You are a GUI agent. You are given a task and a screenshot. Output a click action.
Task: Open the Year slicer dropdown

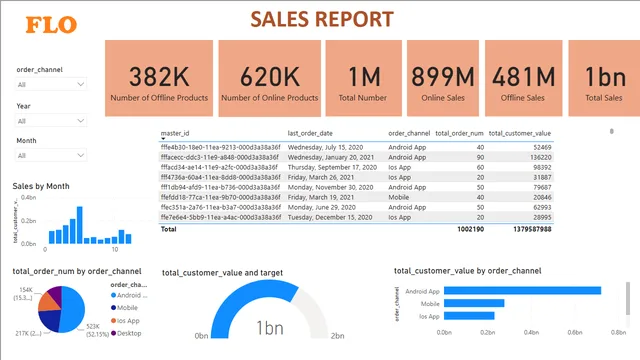[x=51, y=121]
